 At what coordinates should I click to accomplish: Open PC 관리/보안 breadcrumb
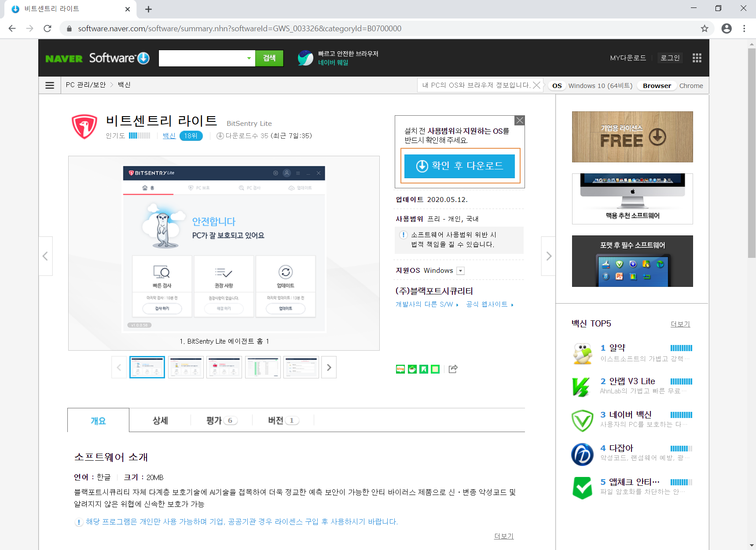click(86, 85)
